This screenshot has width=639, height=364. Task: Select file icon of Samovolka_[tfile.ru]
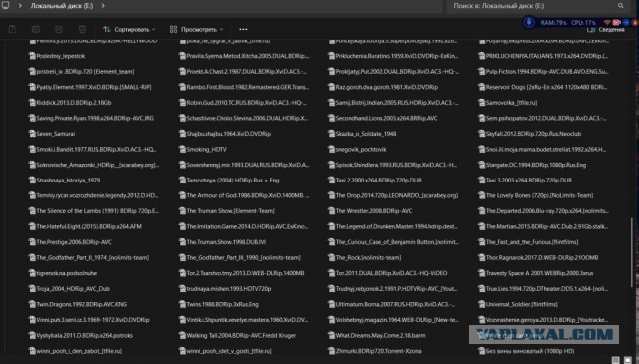(x=481, y=102)
